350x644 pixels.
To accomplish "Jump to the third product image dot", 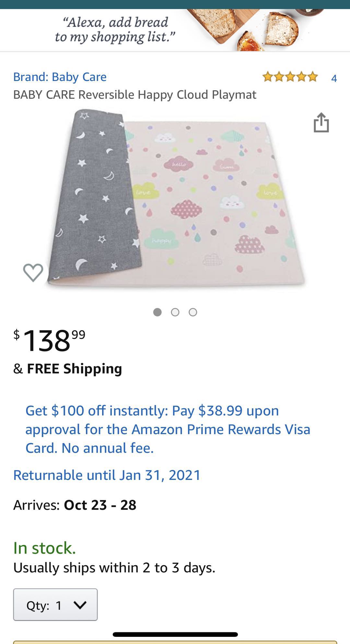I will pyautogui.click(x=193, y=312).
